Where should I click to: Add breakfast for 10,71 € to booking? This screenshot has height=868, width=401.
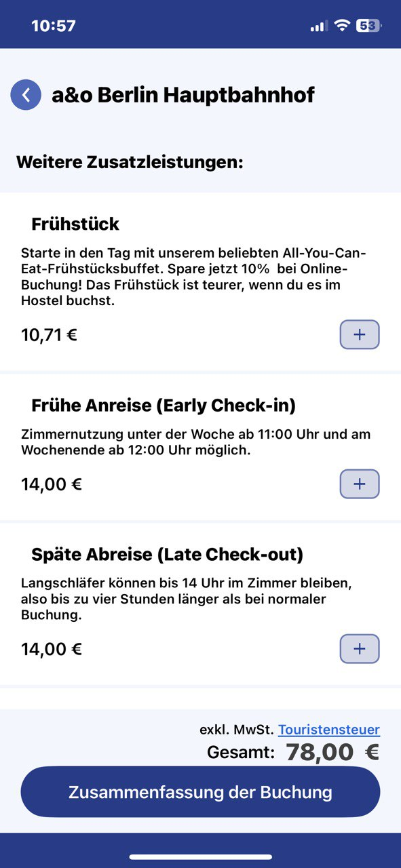pos(359,334)
